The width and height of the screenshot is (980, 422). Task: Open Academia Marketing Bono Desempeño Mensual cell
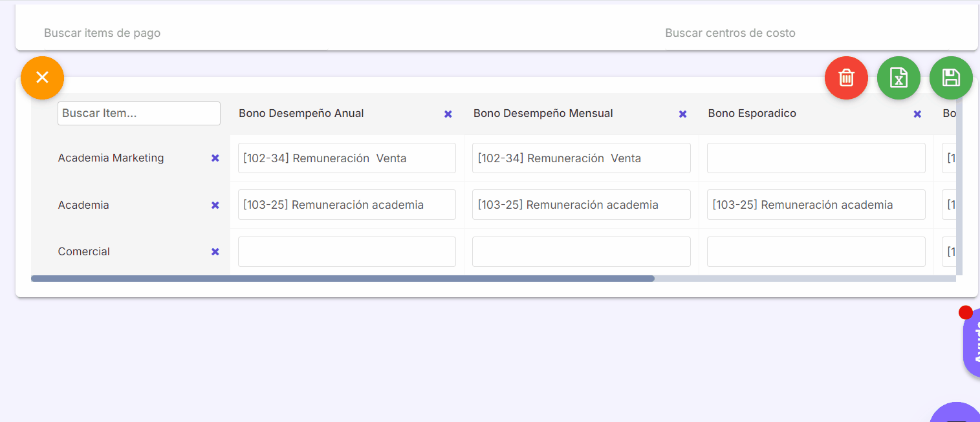click(x=582, y=158)
